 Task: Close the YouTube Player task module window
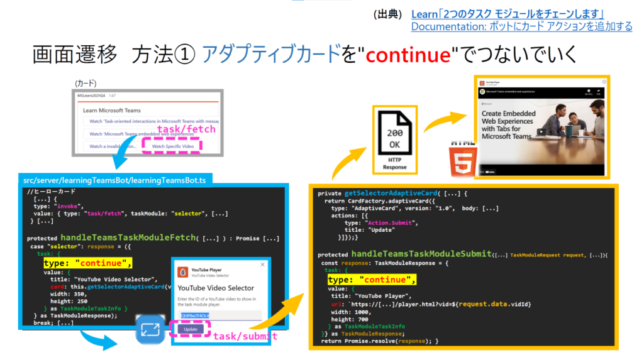click(x=604, y=82)
